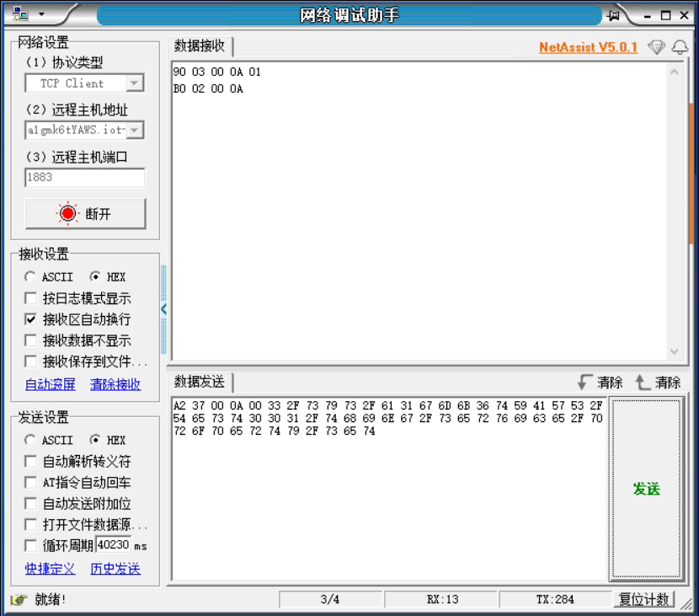
Task: Click the up-arrow 清除 icon above send panel
Action: click(643, 383)
